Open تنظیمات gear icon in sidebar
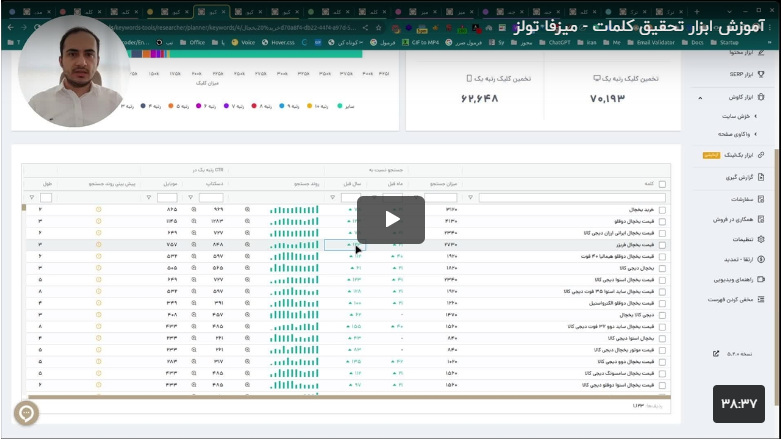 tap(761, 239)
